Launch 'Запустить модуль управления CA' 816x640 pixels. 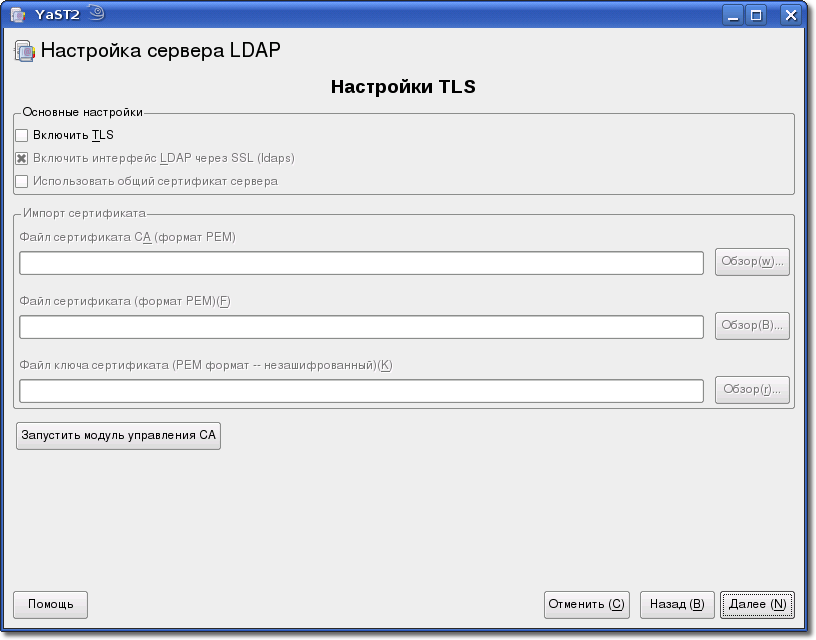119,436
